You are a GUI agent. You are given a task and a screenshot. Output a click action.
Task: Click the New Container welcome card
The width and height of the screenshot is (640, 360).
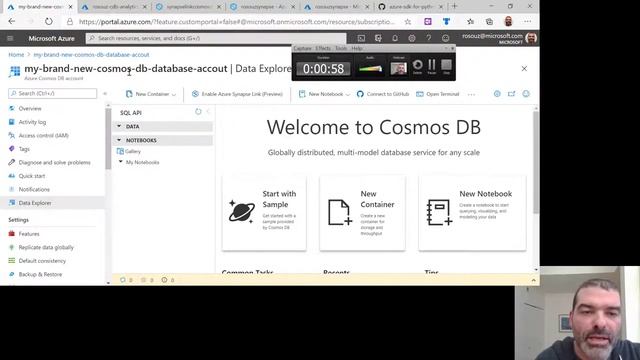362,213
